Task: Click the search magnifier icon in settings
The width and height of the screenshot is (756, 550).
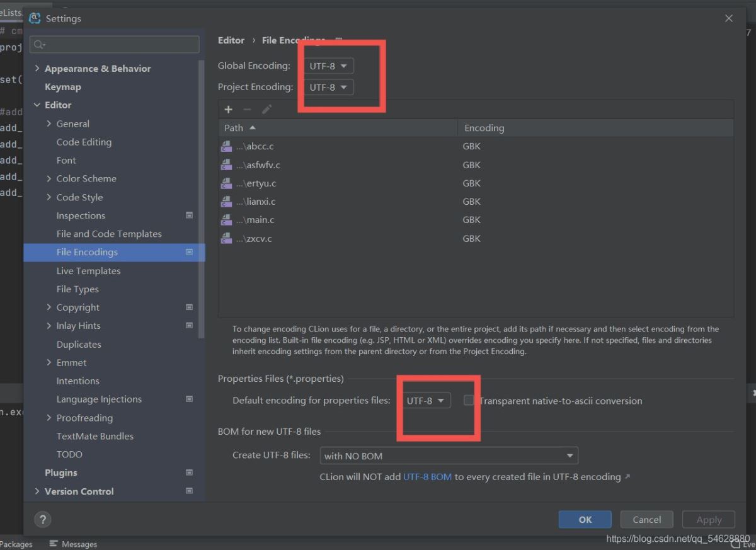Action: pos(39,45)
